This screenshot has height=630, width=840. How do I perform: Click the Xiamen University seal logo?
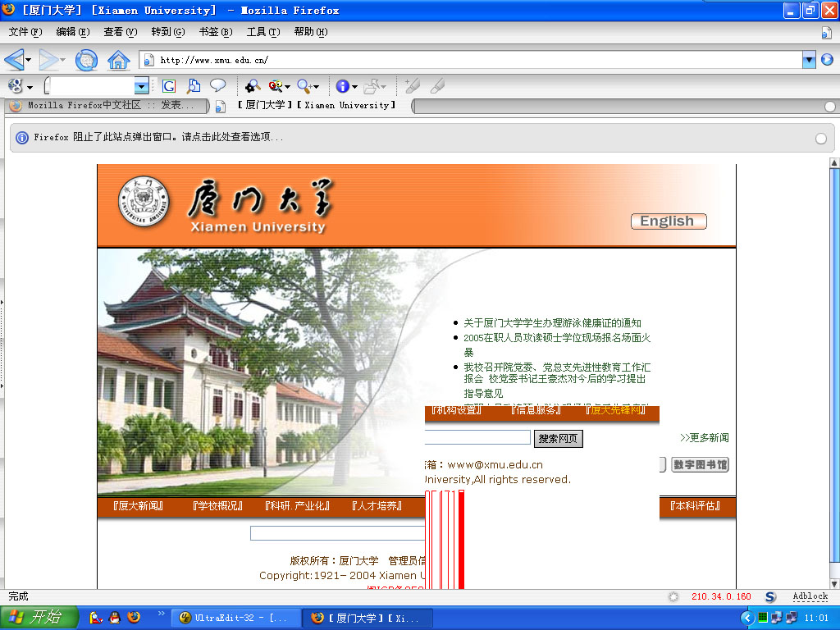144,202
